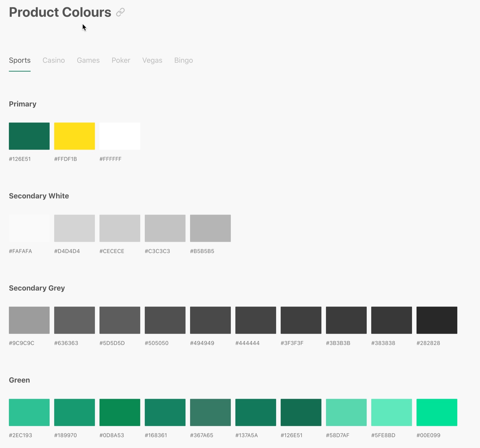Pick the #3F3F3F swatch rectangle
Screen dimensions: 480x448
click(x=301, y=320)
